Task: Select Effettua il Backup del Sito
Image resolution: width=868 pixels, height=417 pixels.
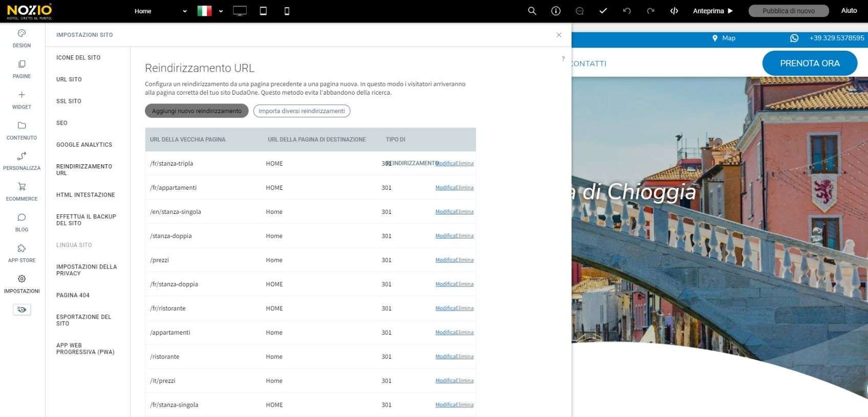Action: pos(86,220)
